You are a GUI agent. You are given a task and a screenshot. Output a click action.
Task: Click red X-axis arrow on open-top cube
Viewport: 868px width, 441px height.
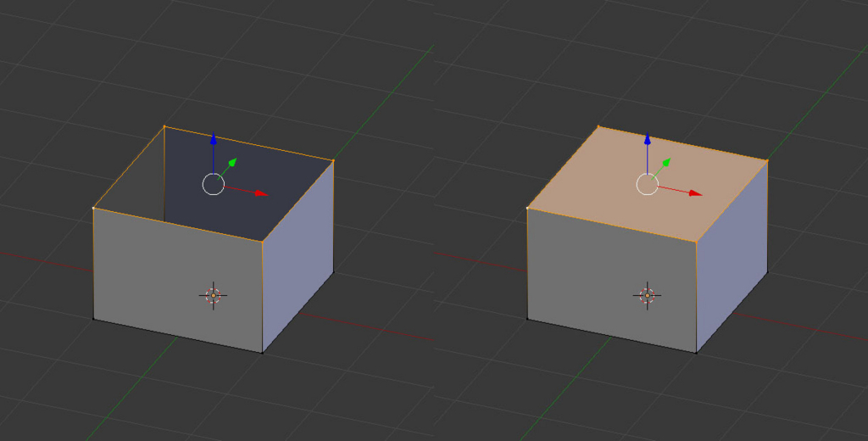click(246, 190)
